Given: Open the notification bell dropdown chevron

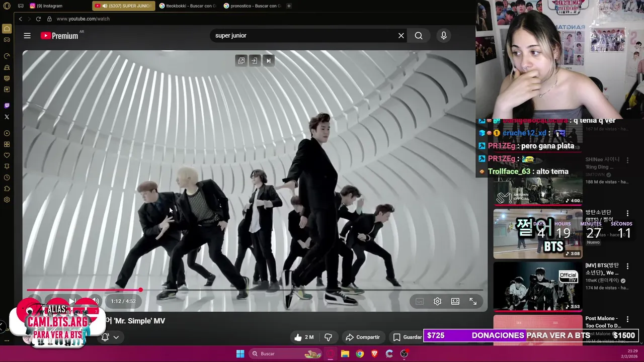Looking at the screenshot, I should click(116, 337).
